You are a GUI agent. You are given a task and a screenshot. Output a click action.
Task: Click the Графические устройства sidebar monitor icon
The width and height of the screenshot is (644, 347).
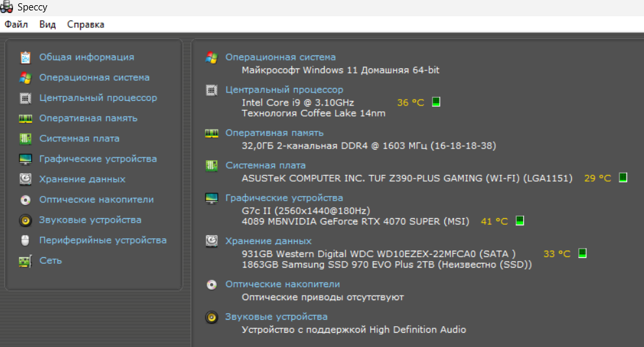pyautogui.click(x=25, y=159)
